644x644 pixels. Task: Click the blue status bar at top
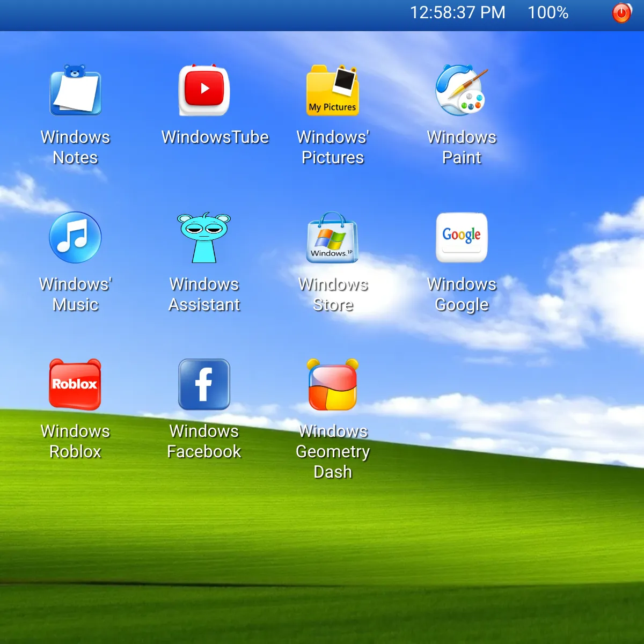(215, 13)
